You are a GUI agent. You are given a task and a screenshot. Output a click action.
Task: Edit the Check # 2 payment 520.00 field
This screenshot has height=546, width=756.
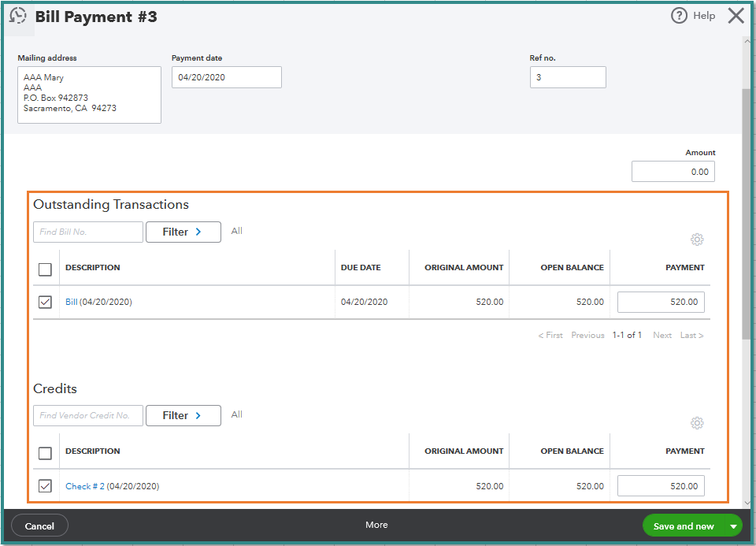(x=661, y=485)
